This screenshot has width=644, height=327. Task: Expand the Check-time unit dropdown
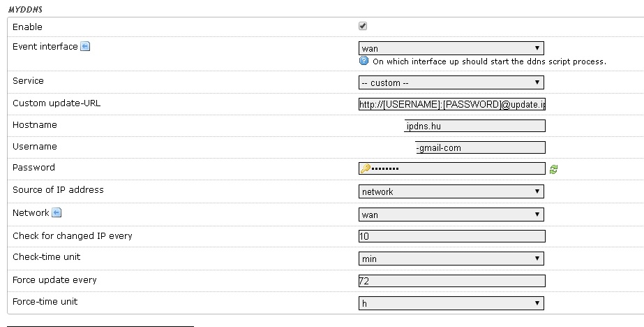pyautogui.click(x=451, y=259)
